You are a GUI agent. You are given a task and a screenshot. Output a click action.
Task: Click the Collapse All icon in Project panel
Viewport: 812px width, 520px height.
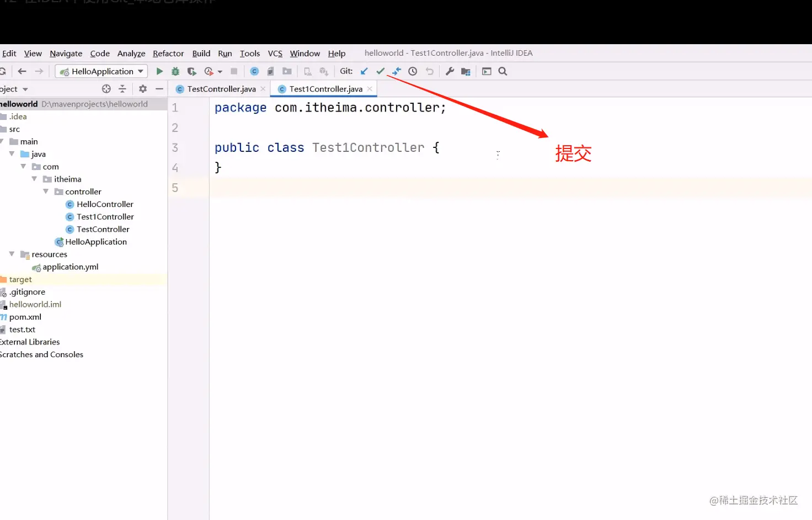[x=122, y=89]
